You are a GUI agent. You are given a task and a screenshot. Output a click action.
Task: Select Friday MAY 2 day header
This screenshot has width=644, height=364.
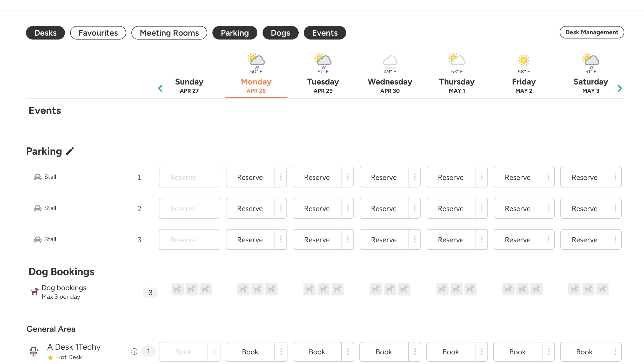[524, 86]
